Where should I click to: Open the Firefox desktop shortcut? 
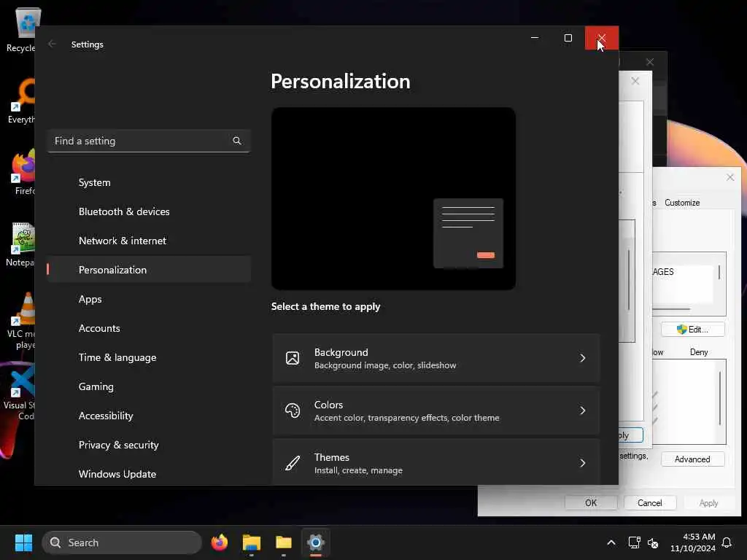(23, 172)
